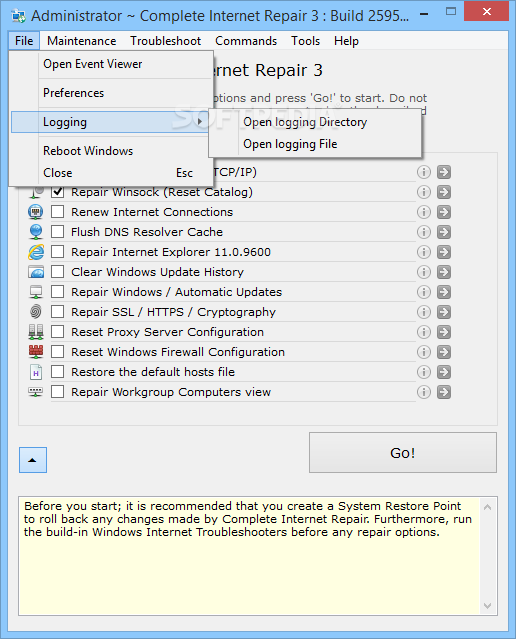516x639 pixels.
Task: Click the Go! button
Action: click(403, 453)
